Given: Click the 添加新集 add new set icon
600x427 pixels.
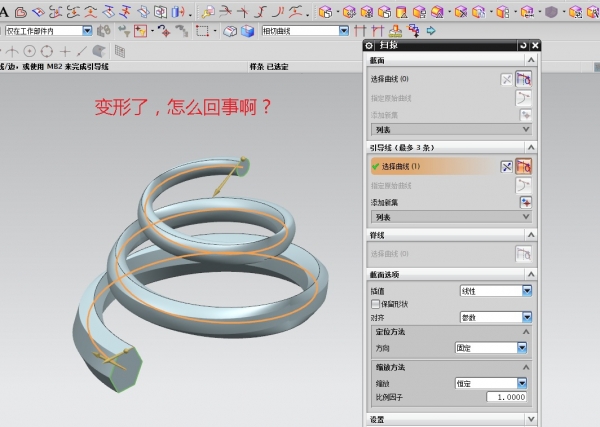Looking at the screenshot, I should (x=524, y=202).
